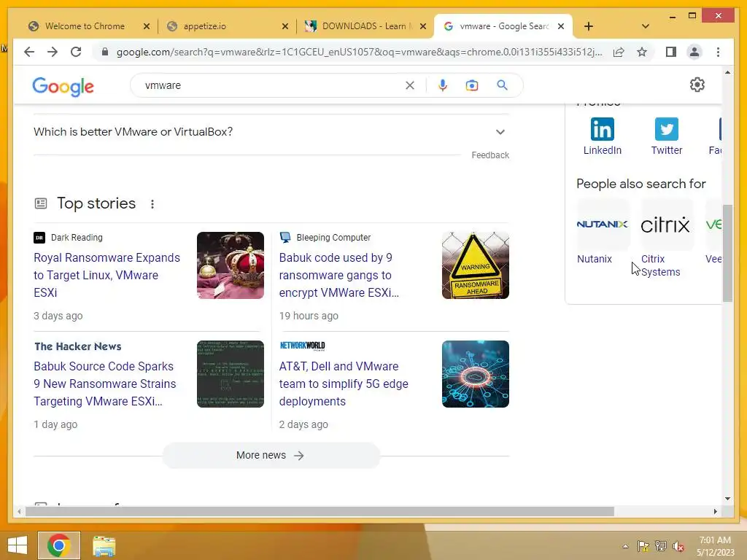Click The Hacker News terminal thumbnail

230,374
